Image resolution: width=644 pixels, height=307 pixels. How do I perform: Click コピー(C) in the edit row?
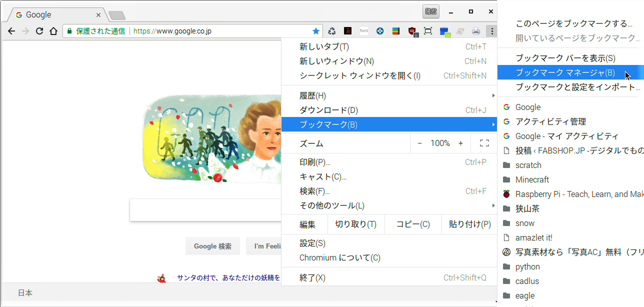(x=413, y=224)
